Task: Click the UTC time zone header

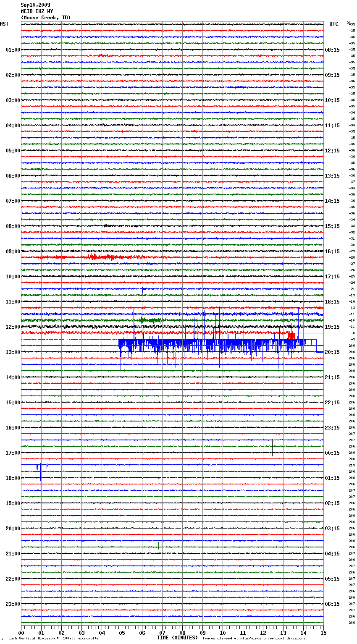Action: pos(334,24)
